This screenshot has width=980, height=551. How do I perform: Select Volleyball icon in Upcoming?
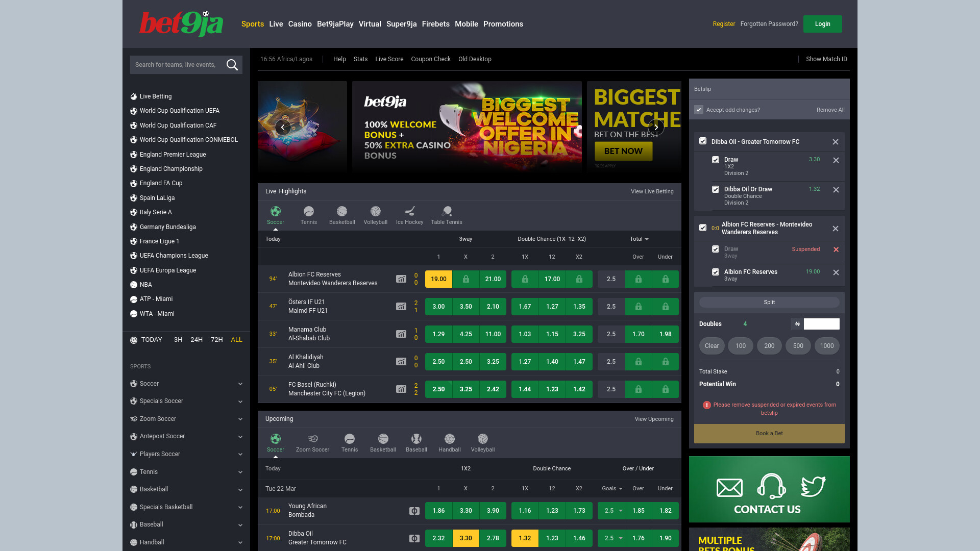pos(483,439)
